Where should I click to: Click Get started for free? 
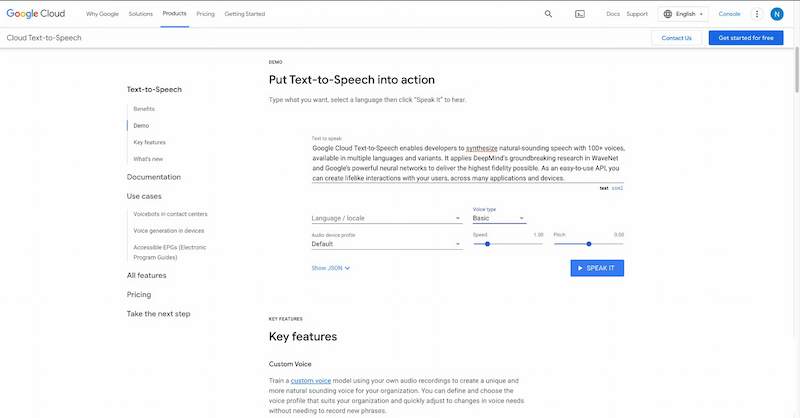pos(745,38)
